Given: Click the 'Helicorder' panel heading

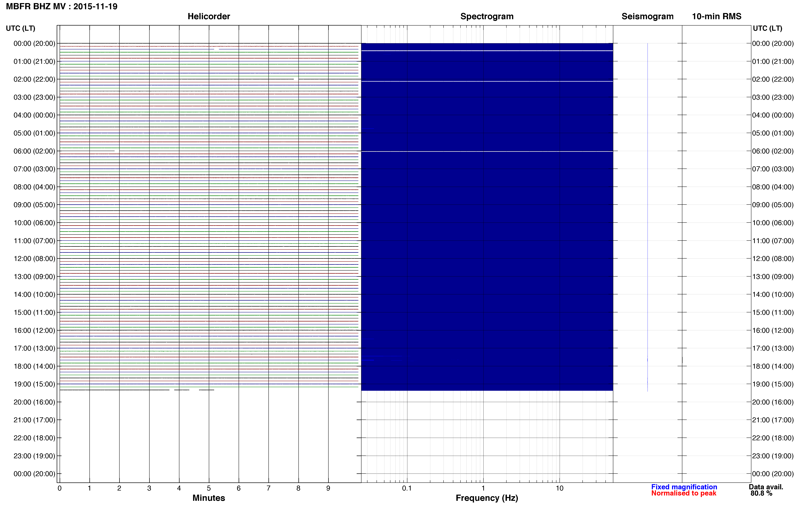Looking at the screenshot, I should (x=209, y=16).
